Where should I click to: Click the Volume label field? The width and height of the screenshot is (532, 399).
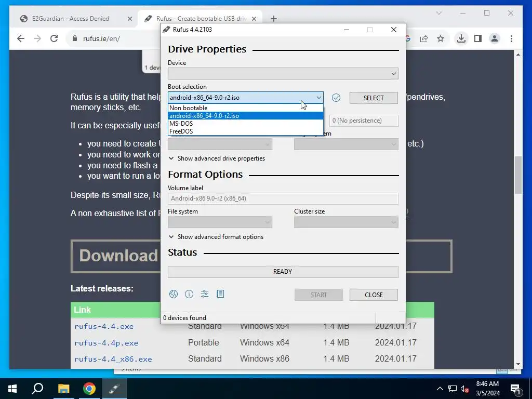click(x=283, y=198)
